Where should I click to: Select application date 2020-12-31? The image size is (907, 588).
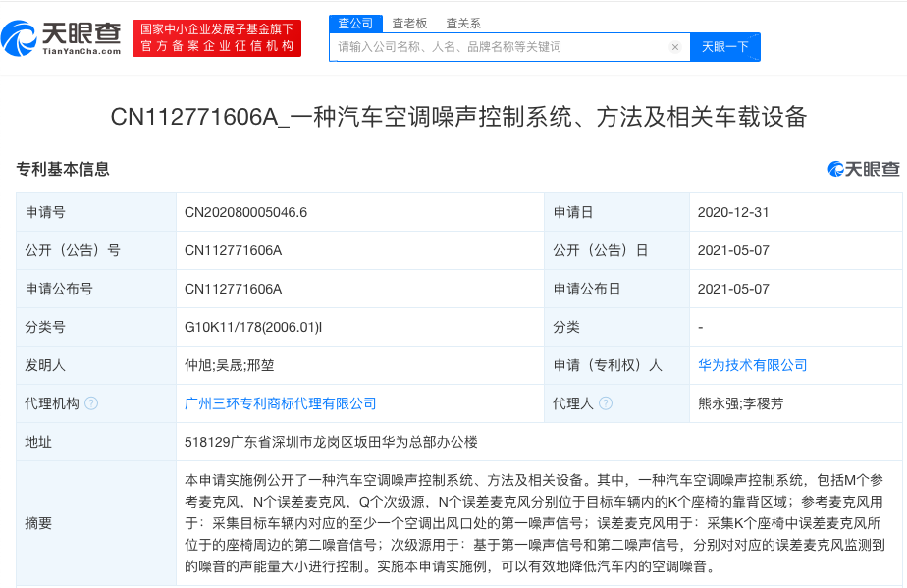click(733, 212)
